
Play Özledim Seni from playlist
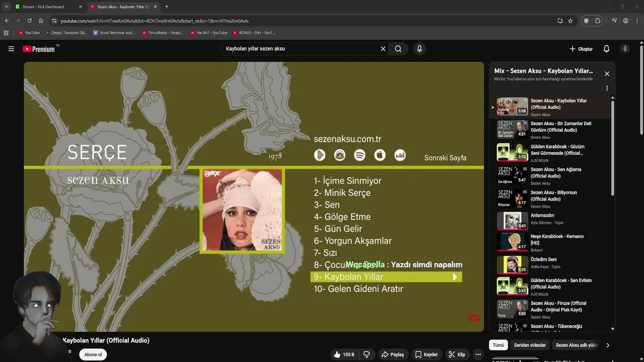tap(550, 264)
